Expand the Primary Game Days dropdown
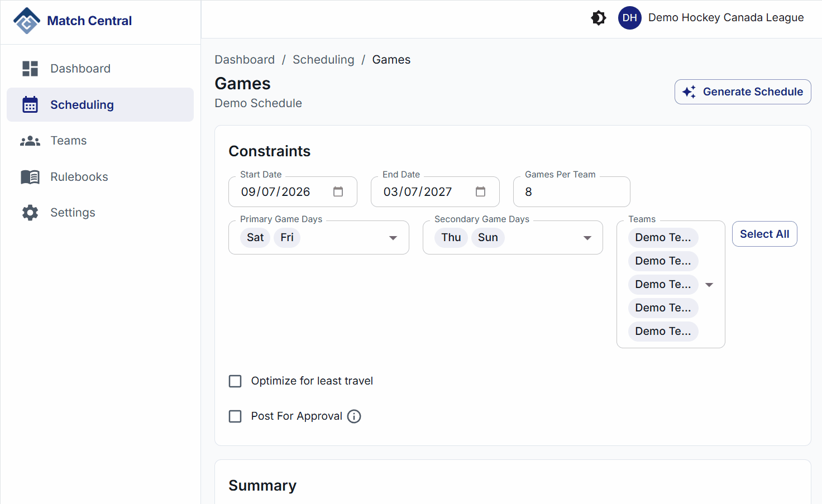Viewport: 822px width, 504px height. pyautogui.click(x=393, y=238)
